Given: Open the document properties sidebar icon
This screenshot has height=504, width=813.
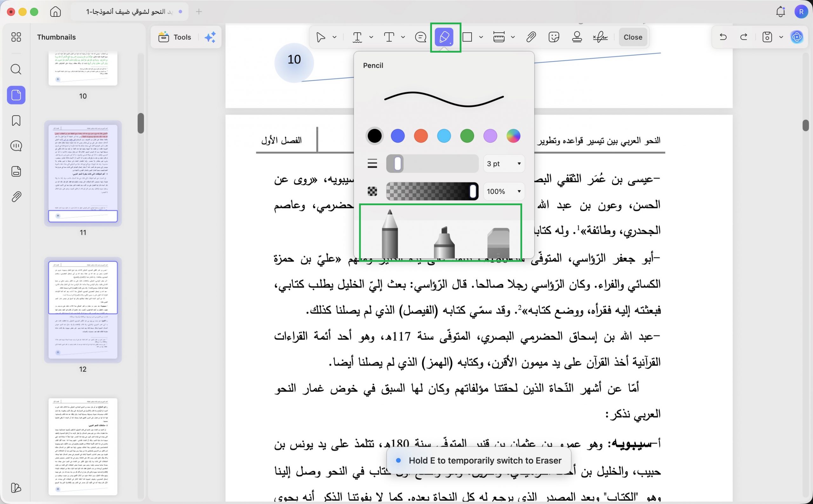Looking at the screenshot, I should pos(16,171).
